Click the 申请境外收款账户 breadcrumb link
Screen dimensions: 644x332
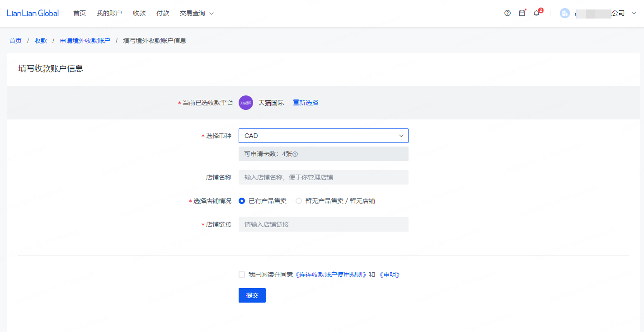point(85,41)
